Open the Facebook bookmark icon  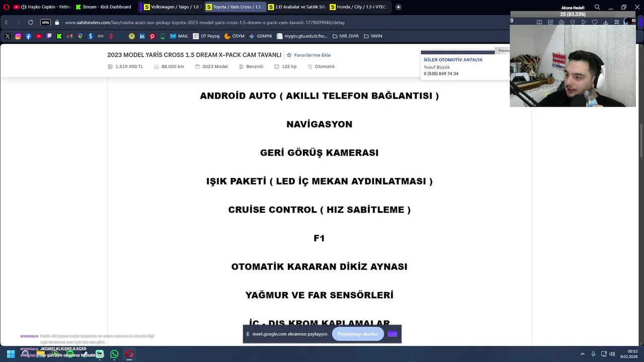(x=28, y=36)
